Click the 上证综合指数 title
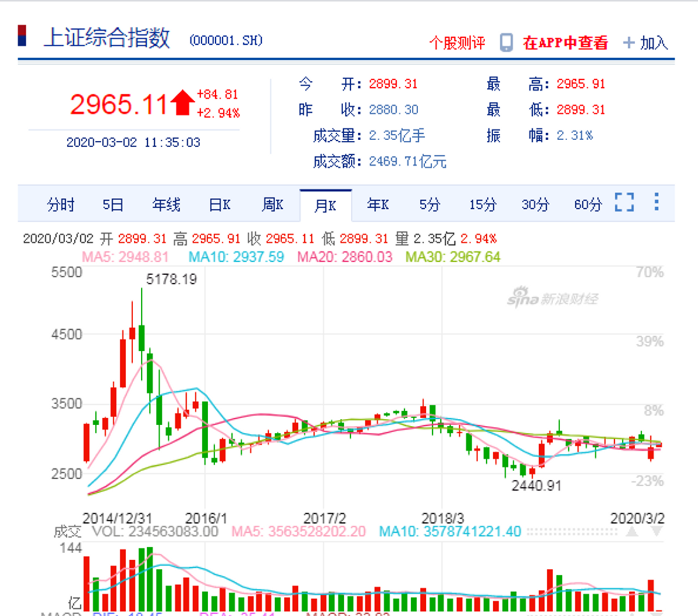Screen dimensions: 698x616 pyautogui.click(x=106, y=37)
